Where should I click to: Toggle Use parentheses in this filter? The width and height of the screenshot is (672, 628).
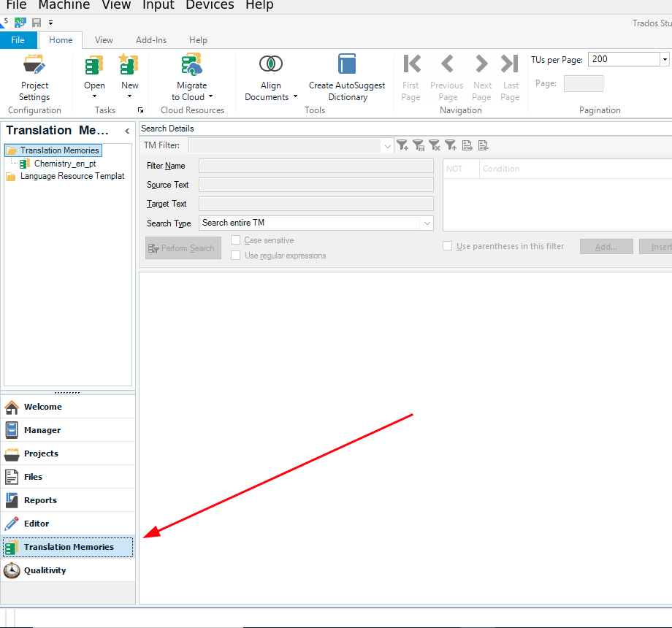pos(448,246)
